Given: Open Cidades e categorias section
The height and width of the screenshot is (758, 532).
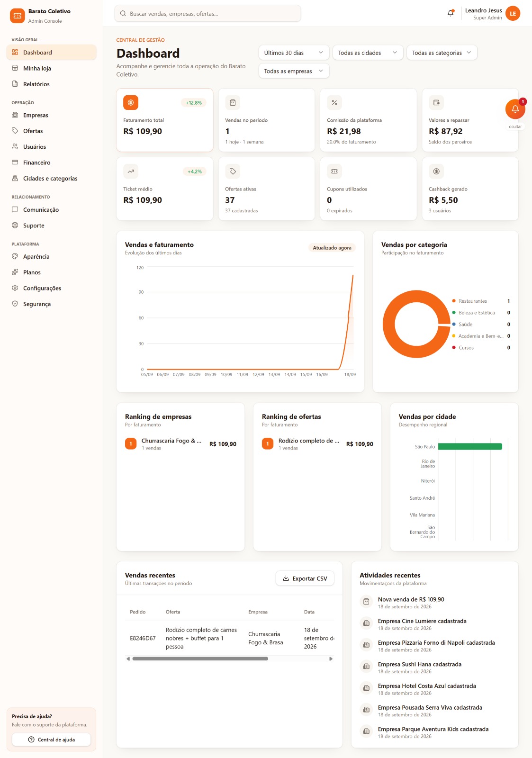Looking at the screenshot, I should (51, 179).
